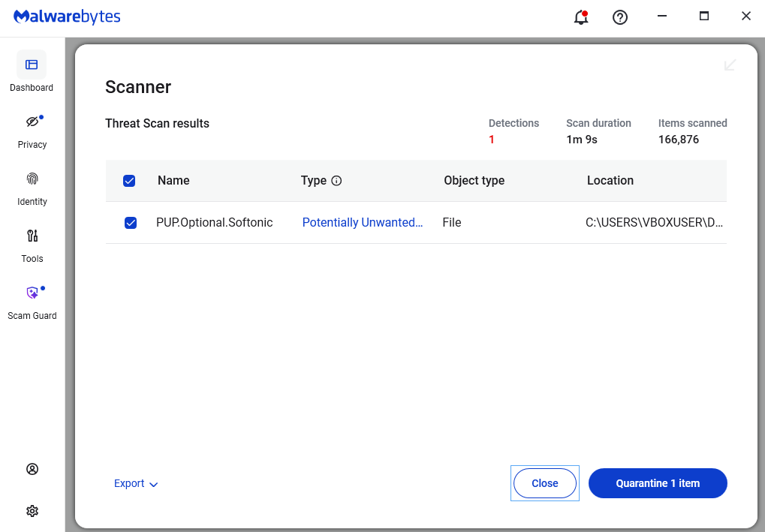Open the settings gear icon

pyautogui.click(x=32, y=511)
